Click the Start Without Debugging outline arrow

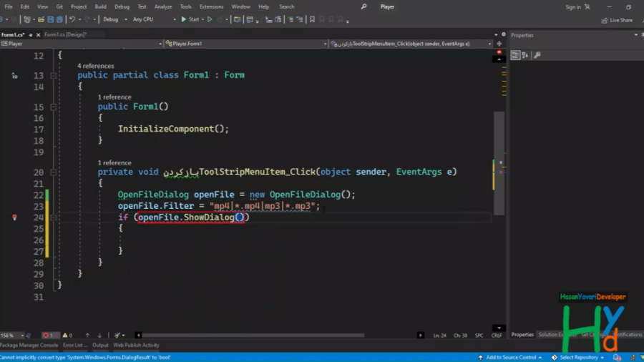click(210, 19)
